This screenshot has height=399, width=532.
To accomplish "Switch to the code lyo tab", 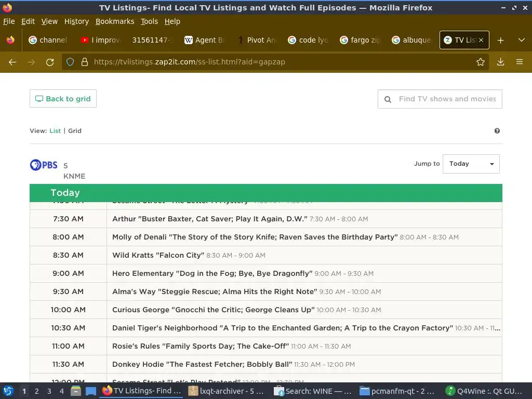I will (x=308, y=40).
